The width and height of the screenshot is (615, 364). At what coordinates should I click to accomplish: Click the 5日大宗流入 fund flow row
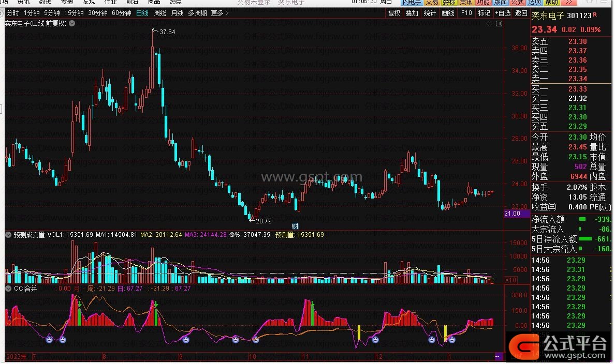pos(572,249)
